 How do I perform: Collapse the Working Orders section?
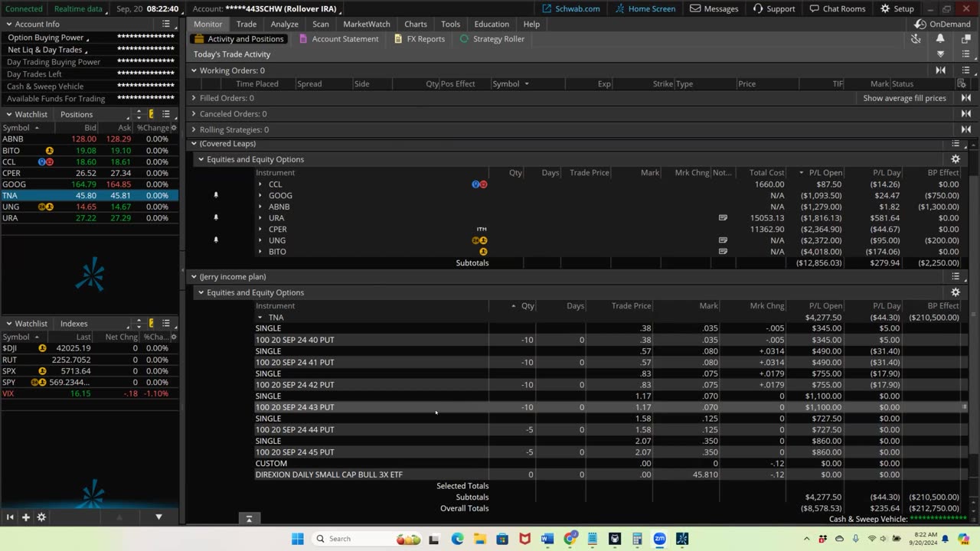194,70
